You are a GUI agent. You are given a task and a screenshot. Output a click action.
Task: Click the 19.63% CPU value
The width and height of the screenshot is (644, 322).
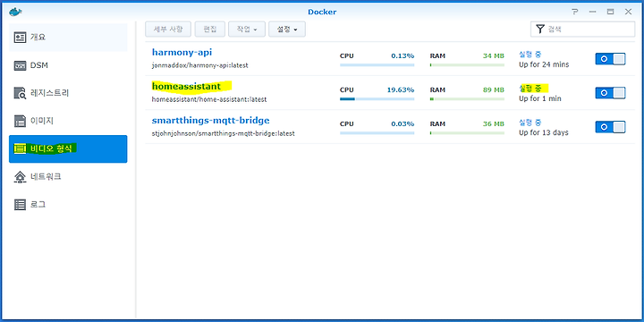pyautogui.click(x=401, y=90)
